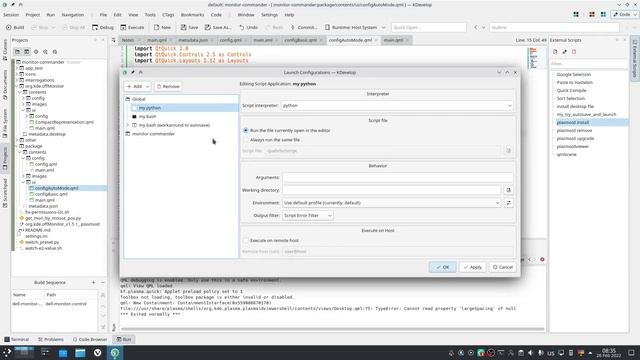
Task: Create a new file with the New button
Action: pos(162,27)
